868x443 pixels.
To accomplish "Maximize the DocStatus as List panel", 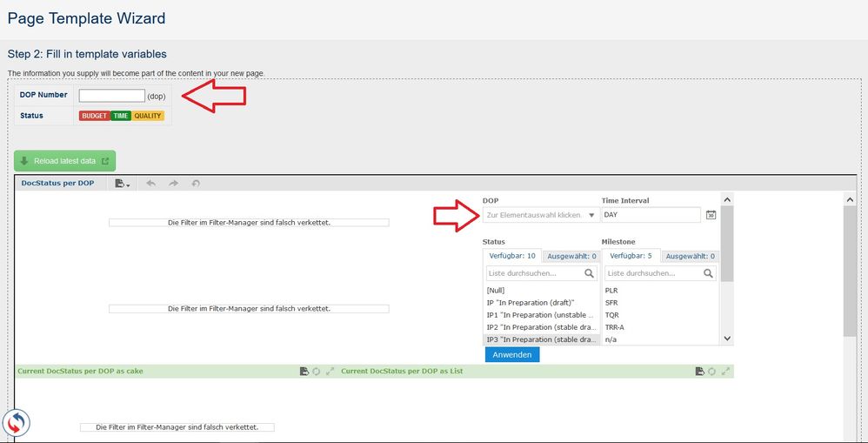I will click(725, 372).
